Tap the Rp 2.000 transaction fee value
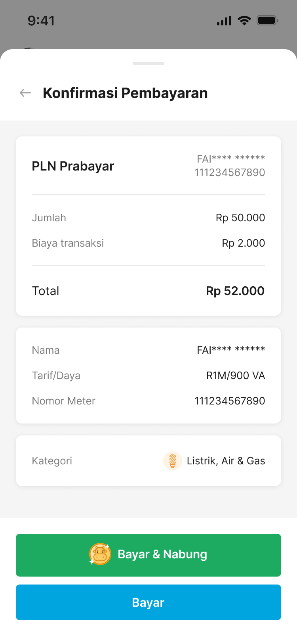The image size is (297, 644). click(244, 243)
